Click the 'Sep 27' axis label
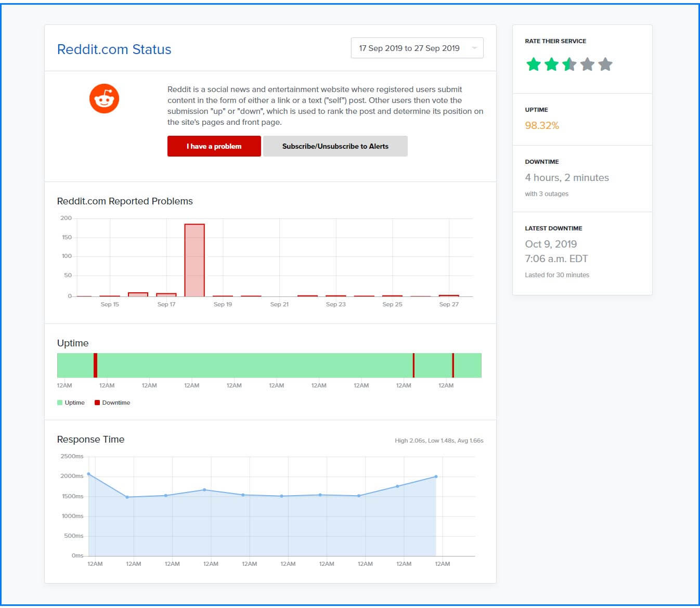 point(449,304)
